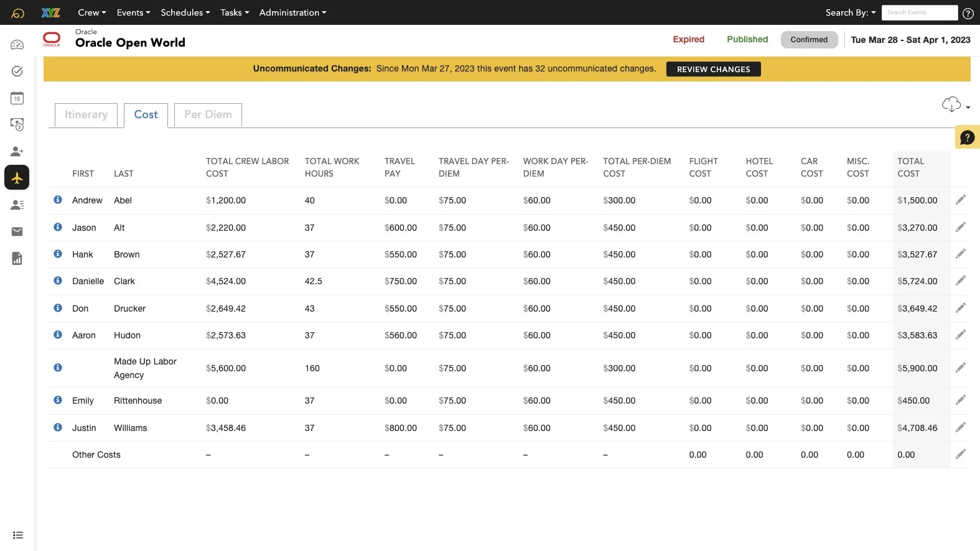Image resolution: width=980 pixels, height=551 pixels.
Task: Click the TRAVEL PAY column header
Action: (x=399, y=167)
